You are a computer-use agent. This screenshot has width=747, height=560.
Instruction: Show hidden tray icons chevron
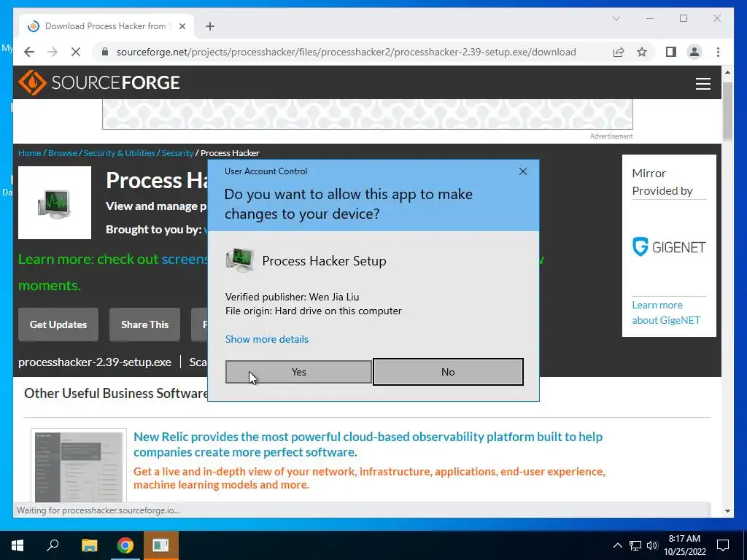point(617,545)
